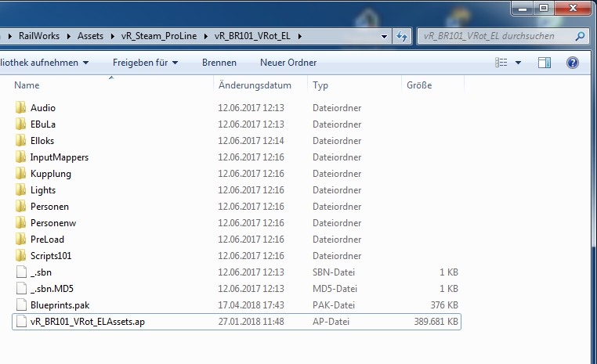Change the view with the view icon
Viewport: 597px width, 364px height.
tap(501, 63)
